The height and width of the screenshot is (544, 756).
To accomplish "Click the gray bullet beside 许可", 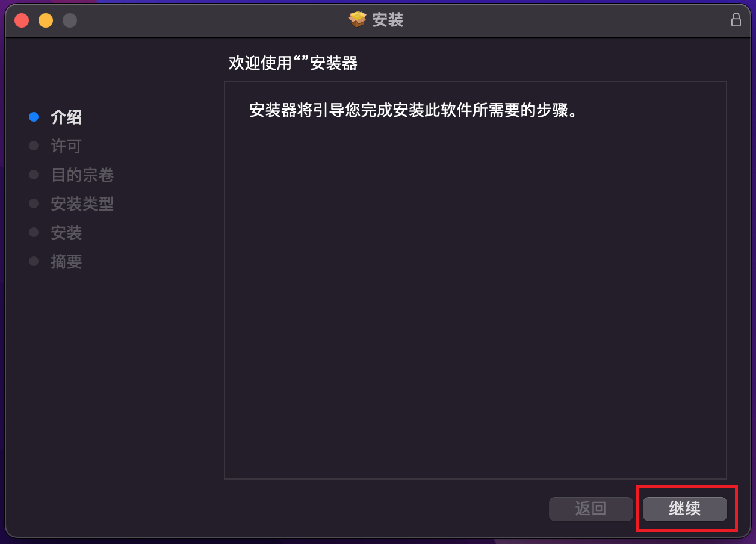I will [x=34, y=146].
